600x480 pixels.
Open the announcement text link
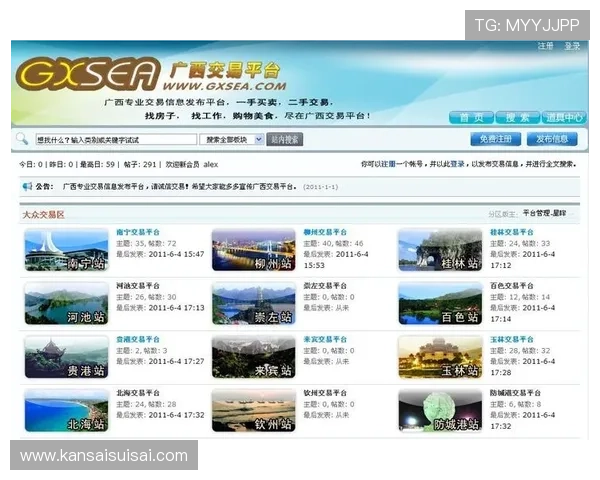179,187
